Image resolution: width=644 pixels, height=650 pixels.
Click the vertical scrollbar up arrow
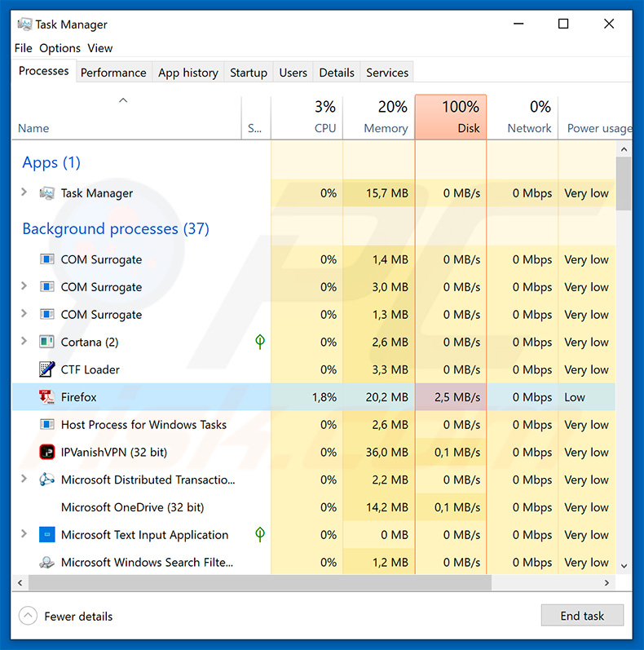(x=624, y=148)
